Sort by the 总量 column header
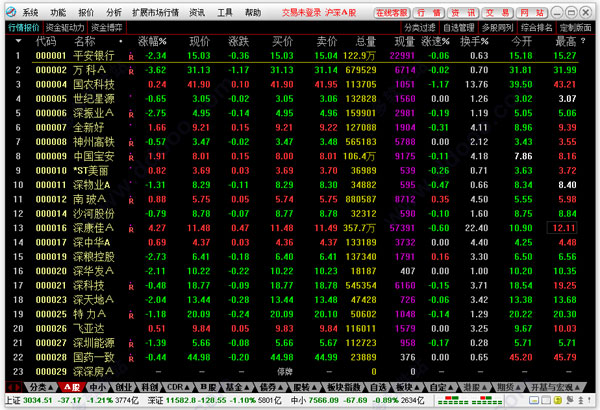This screenshot has height=410, width=600. tap(365, 41)
